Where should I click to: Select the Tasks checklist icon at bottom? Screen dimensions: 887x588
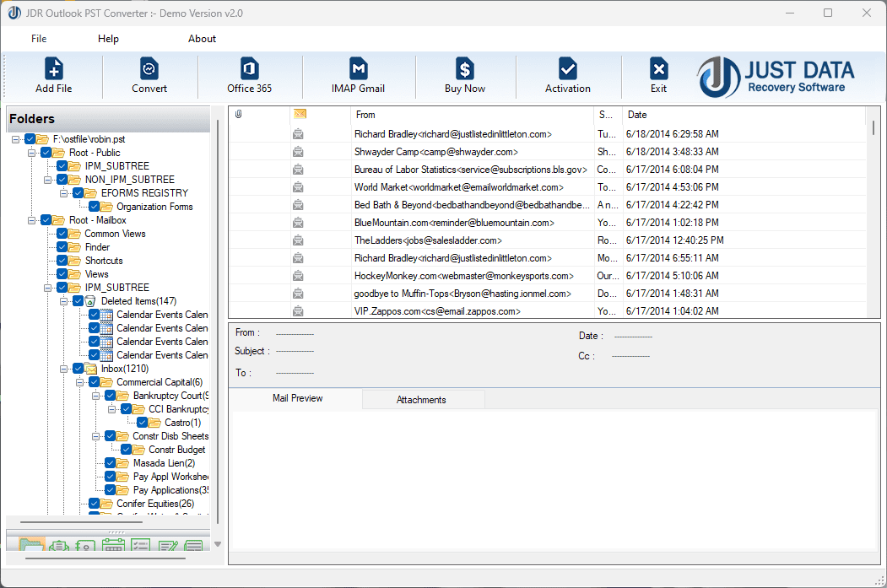141,546
